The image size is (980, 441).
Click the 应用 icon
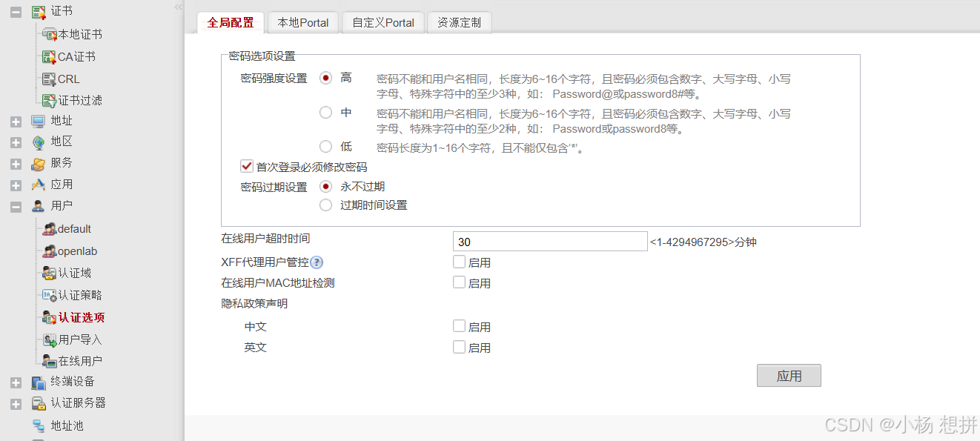(x=39, y=185)
